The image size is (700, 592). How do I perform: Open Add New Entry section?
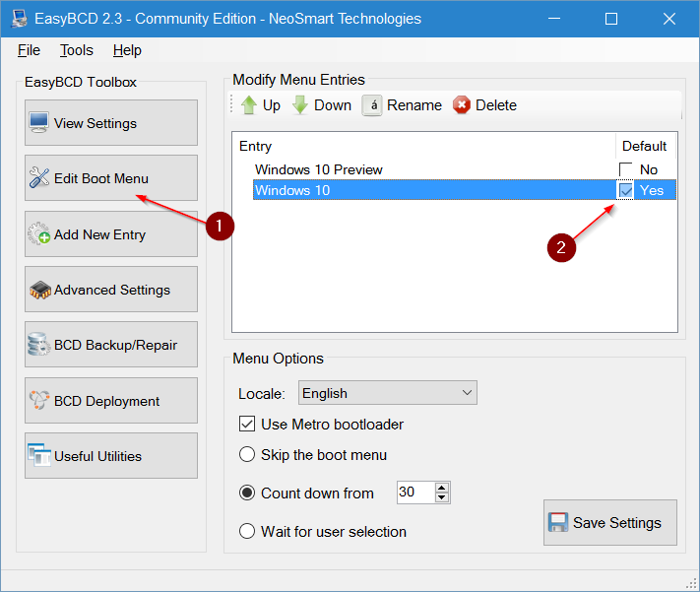tap(111, 234)
